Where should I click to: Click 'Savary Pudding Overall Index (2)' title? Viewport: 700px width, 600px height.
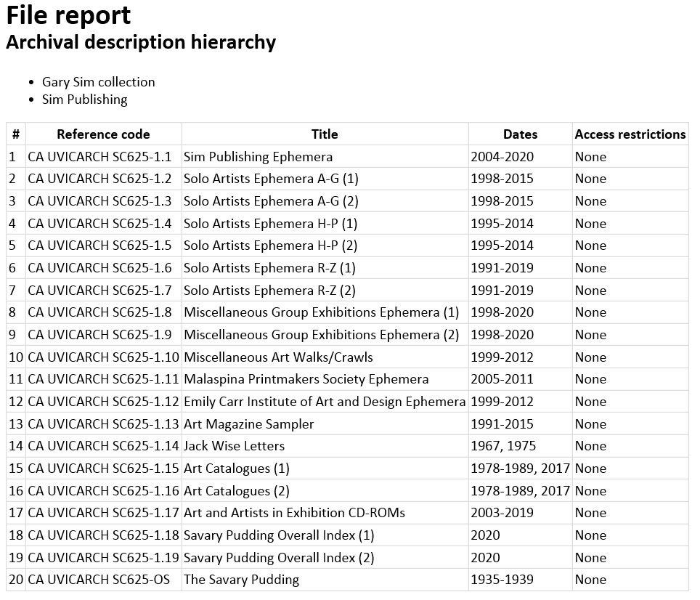pos(279,558)
